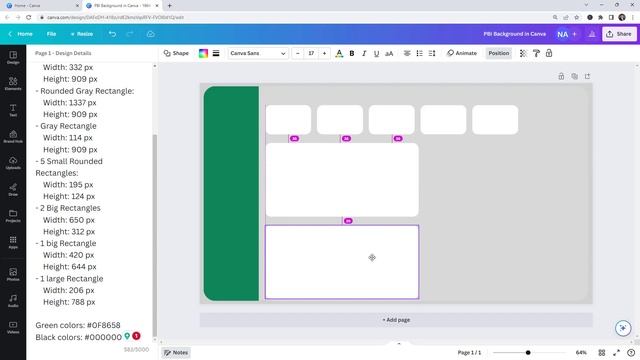Screen dimensions: 640x360
Task: Open the border style lines icon
Action: tap(216, 53)
